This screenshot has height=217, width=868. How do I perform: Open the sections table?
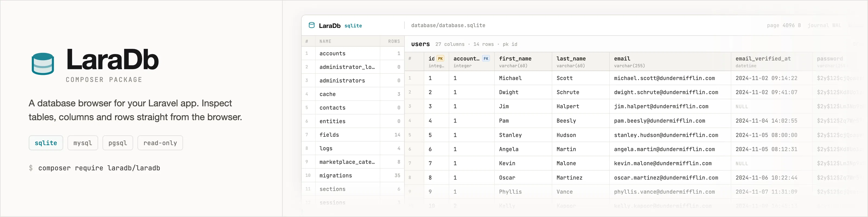click(x=353, y=189)
